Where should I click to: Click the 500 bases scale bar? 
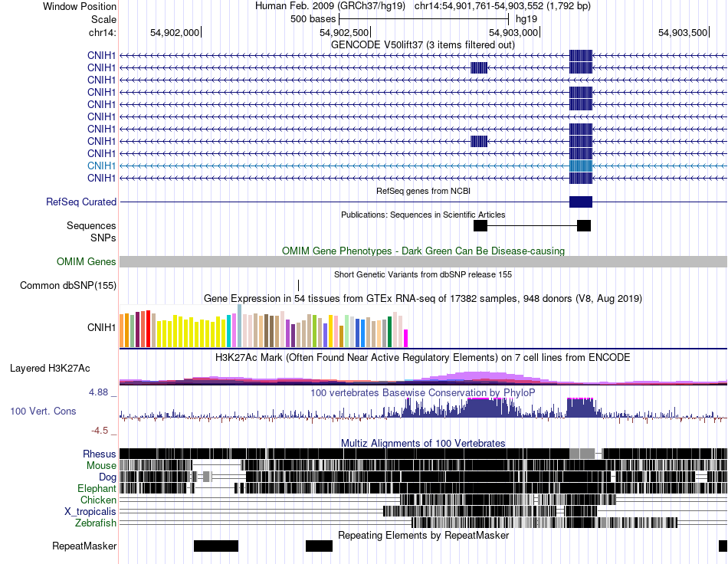[x=424, y=19]
